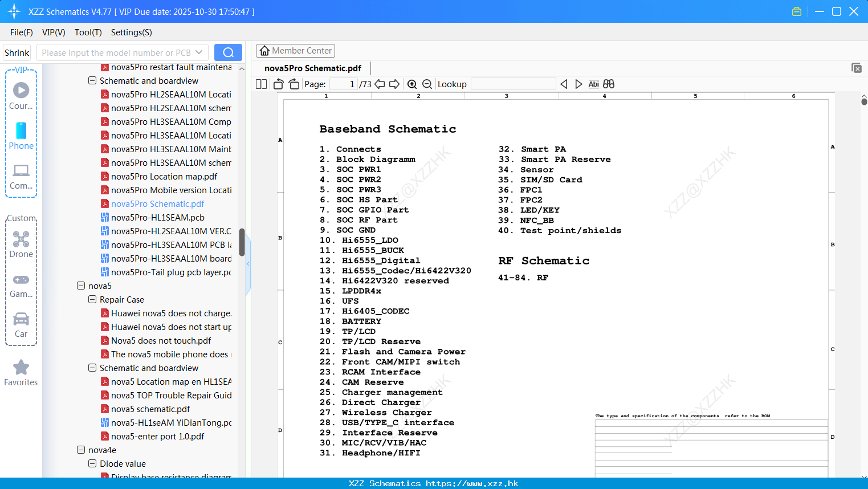Collapse the Diode value folder
Screen dimensions: 868x489
coord(92,463)
